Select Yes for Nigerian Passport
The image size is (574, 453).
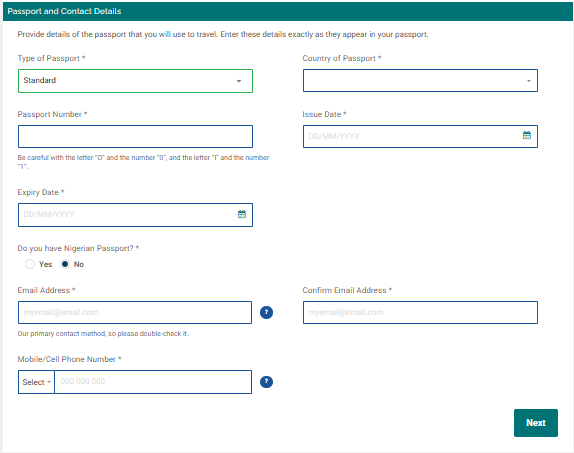coord(30,264)
